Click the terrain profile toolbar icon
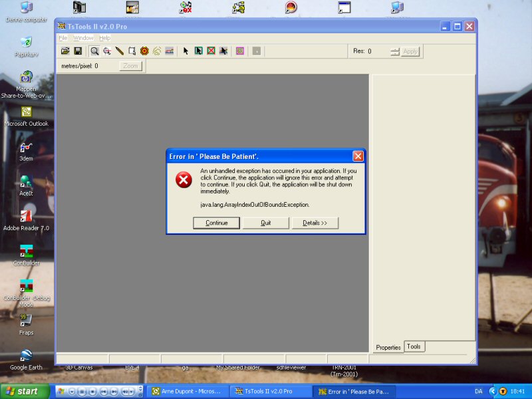This screenshot has width=532, height=399. coord(170,51)
